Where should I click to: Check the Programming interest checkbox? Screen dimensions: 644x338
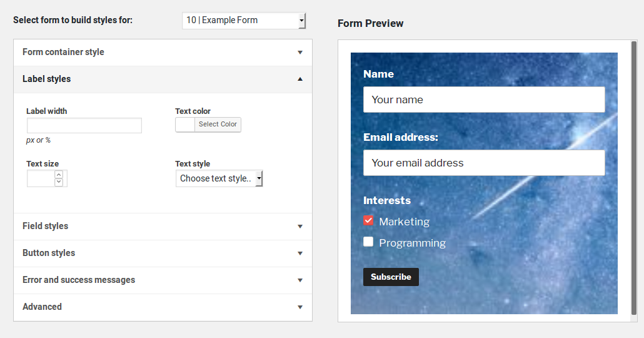coord(368,242)
